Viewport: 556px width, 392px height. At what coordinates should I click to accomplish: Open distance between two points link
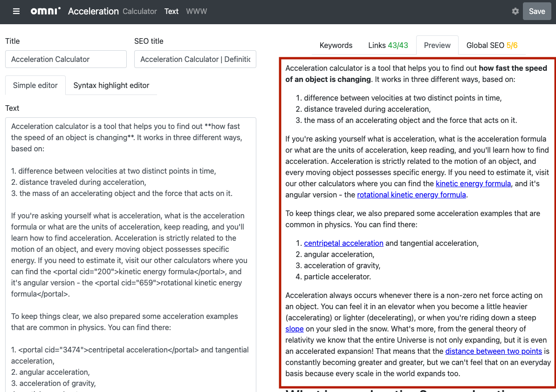click(494, 351)
